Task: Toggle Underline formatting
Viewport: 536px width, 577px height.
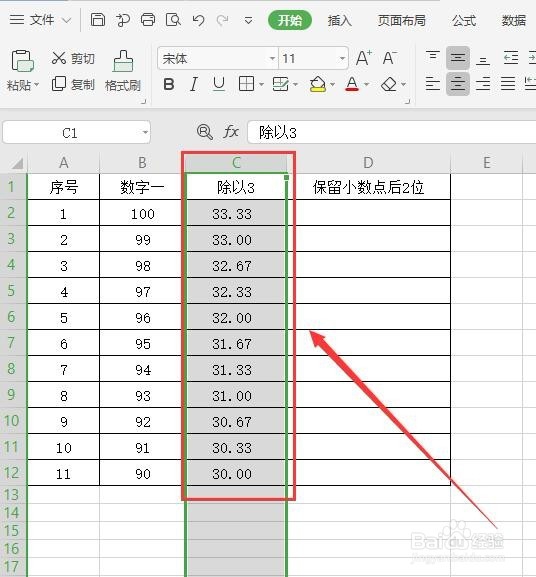Action: (219, 84)
